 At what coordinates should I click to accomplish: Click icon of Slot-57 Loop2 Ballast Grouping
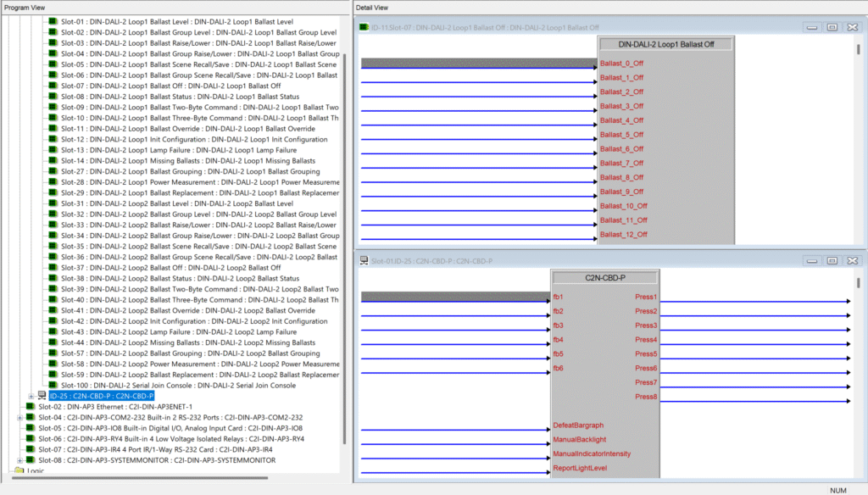pyautogui.click(x=53, y=353)
